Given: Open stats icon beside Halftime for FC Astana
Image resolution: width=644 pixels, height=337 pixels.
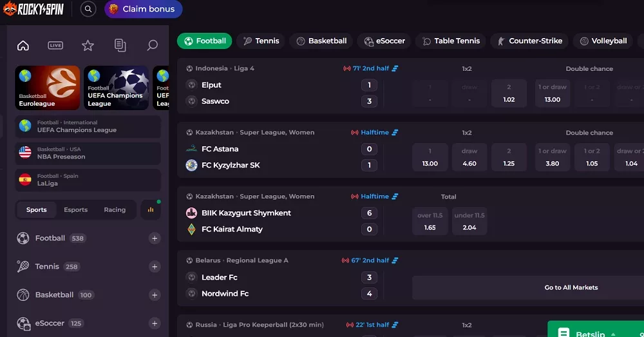Looking at the screenshot, I should [395, 133].
